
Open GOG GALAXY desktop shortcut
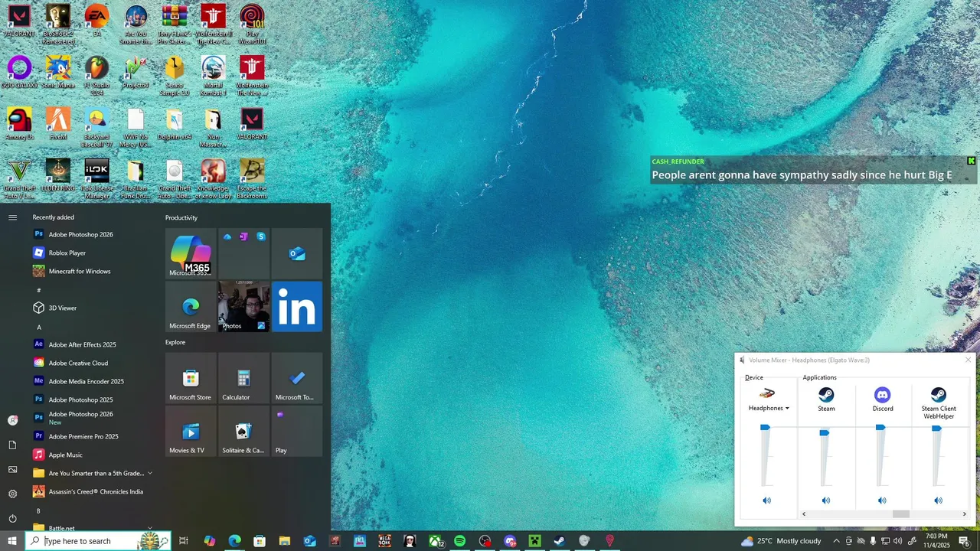[19, 73]
